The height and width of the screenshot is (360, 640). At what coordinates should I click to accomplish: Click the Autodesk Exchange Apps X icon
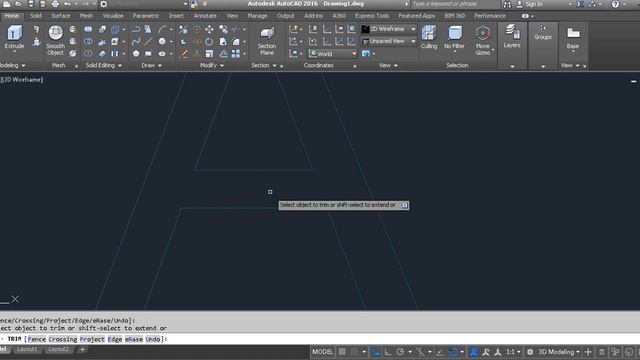580,4
